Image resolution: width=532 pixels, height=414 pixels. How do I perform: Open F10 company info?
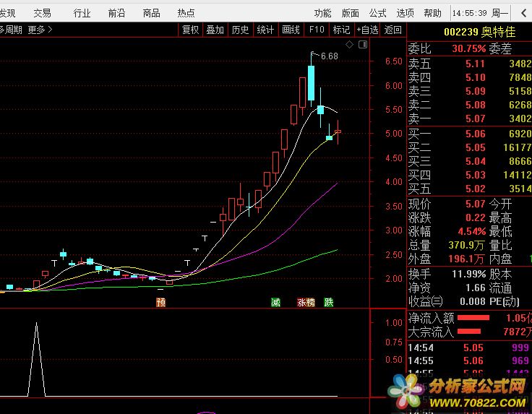(317, 30)
